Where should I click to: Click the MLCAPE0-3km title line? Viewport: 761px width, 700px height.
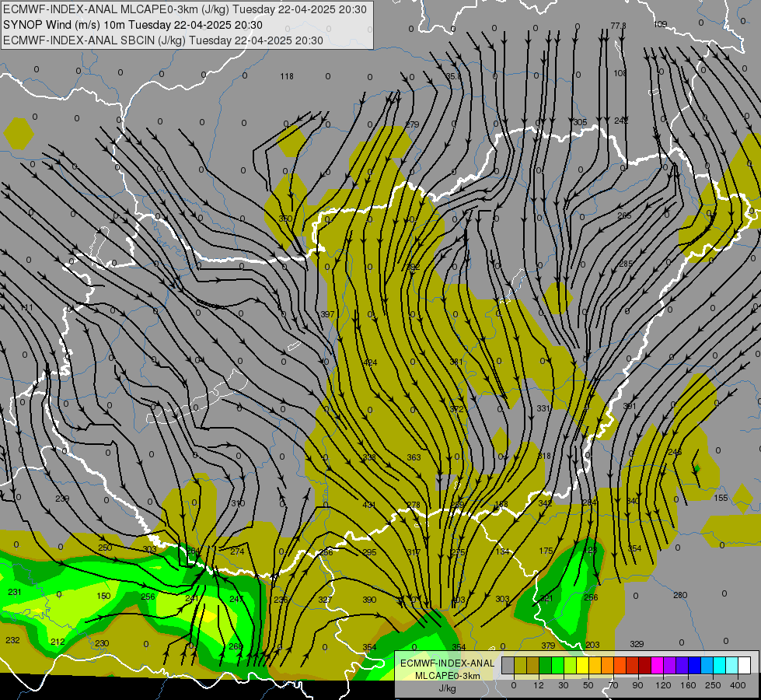coord(184,9)
